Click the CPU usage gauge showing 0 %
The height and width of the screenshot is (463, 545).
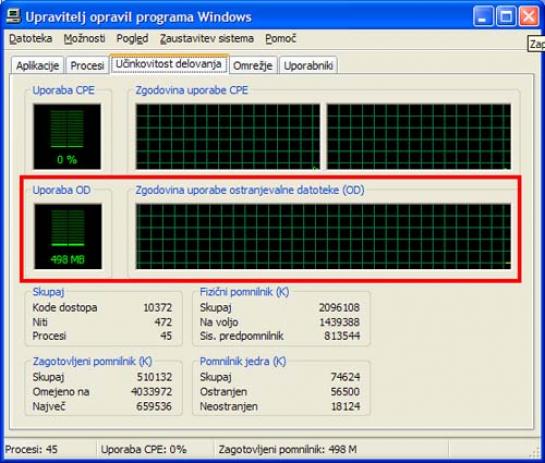[x=67, y=137]
